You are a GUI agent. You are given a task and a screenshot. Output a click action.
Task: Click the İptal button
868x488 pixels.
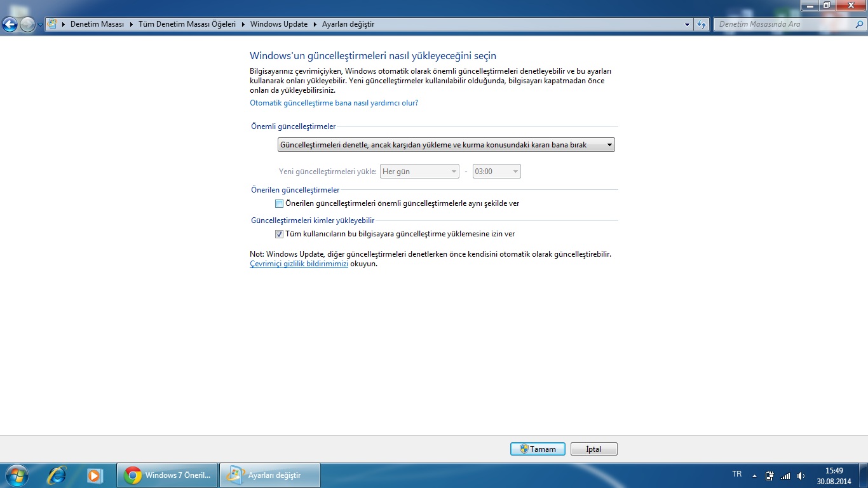(593, 449)
